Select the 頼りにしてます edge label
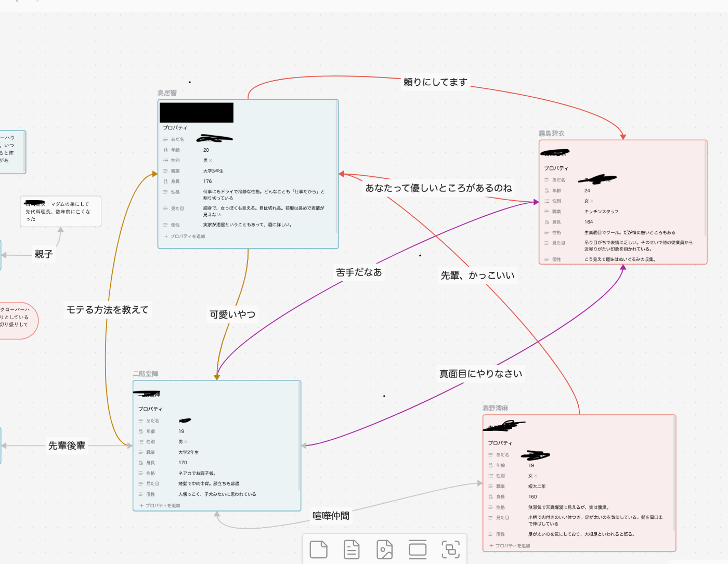The image size is (728, 564). click(435, 82)
